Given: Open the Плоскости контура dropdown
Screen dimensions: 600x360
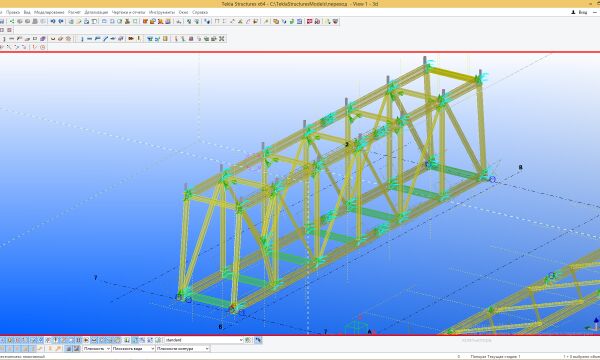Looking at the screenshot, I should 183,349.
